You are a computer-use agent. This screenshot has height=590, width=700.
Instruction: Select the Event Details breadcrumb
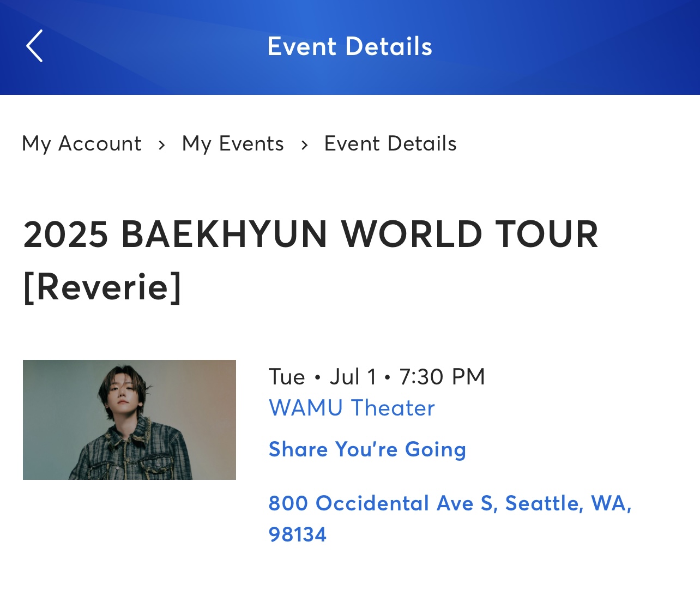(390, 144)
